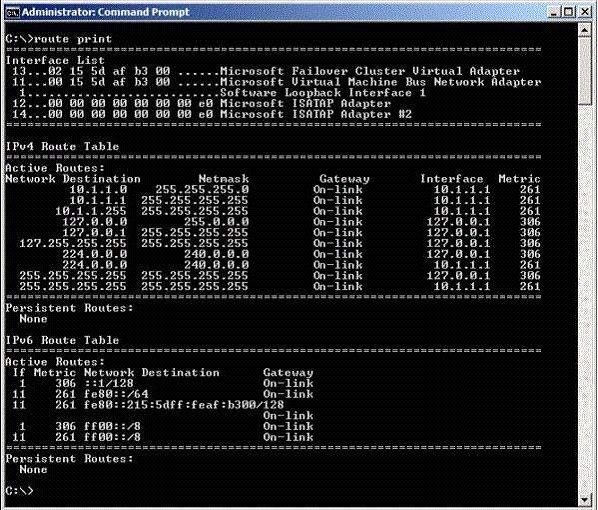Click the 'route print' command text

(x=73, y=39)
